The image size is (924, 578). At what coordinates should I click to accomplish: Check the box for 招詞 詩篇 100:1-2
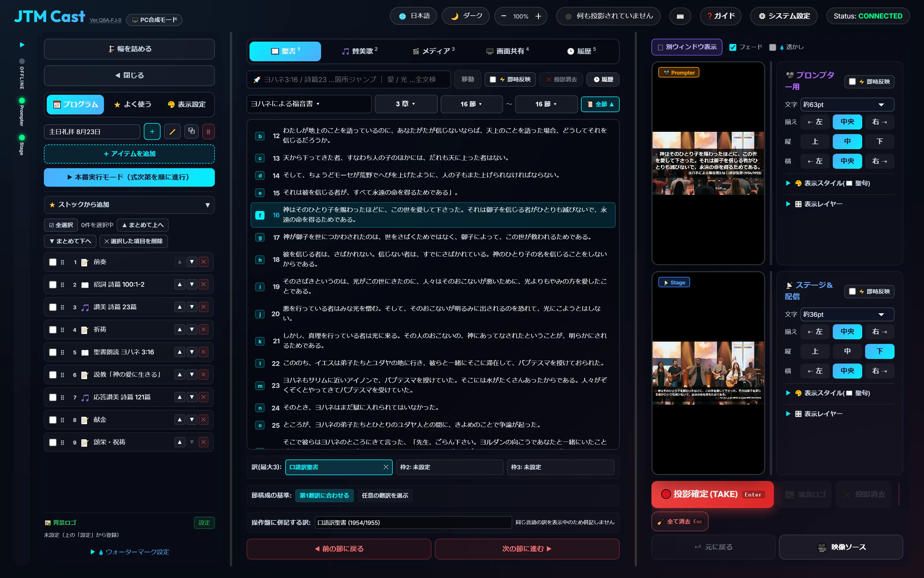click(x=53, y=284)
